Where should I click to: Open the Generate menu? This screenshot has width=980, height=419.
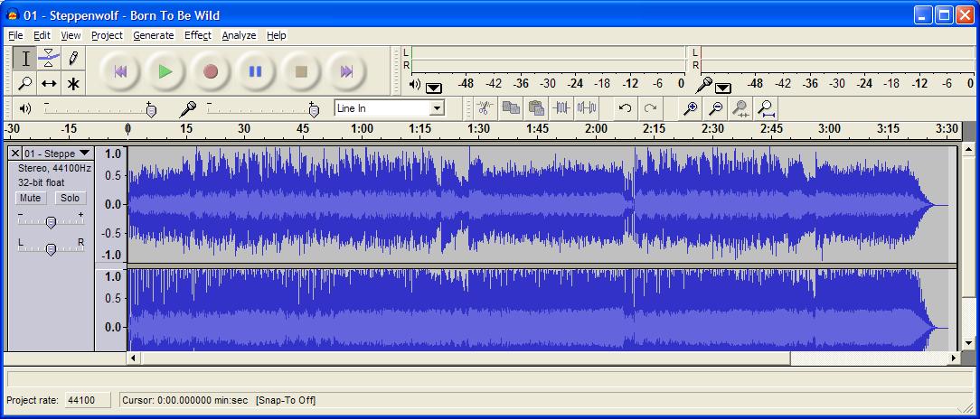(x=153, y=35)
